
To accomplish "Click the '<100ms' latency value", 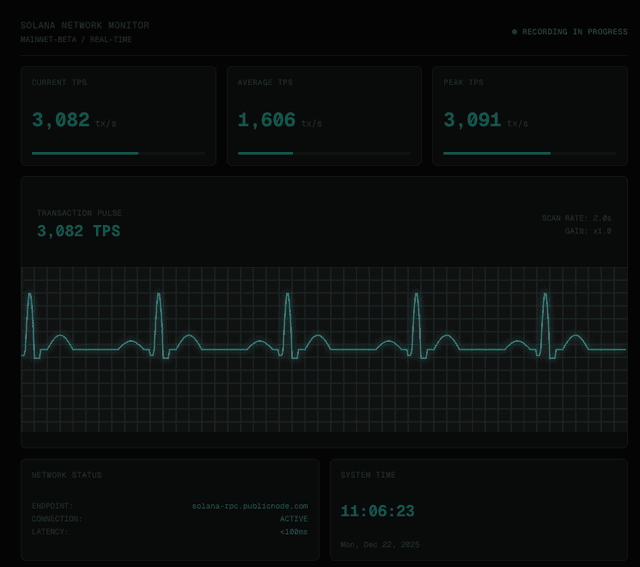I will click(294, 531).
